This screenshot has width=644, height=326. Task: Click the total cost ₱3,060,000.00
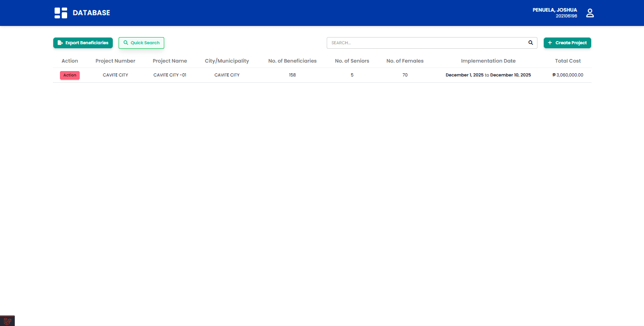click(568, 75)
